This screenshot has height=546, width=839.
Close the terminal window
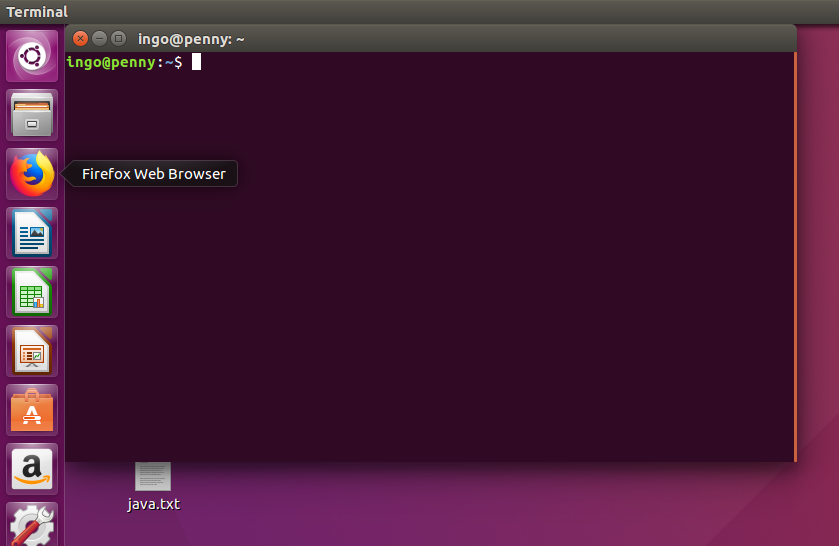pyautogui.click(x=81, y=39)
